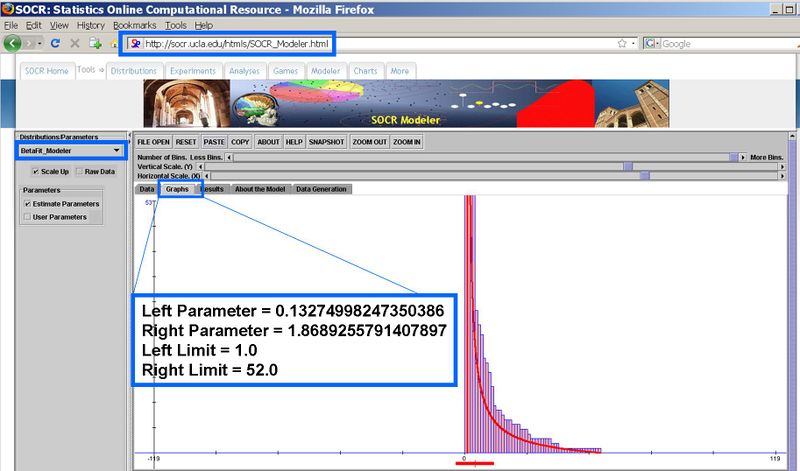Image resolution: width=800 pixels, height=471 pixels.
Task: Open the Bookmarks menu
Action: coord(135,25)
